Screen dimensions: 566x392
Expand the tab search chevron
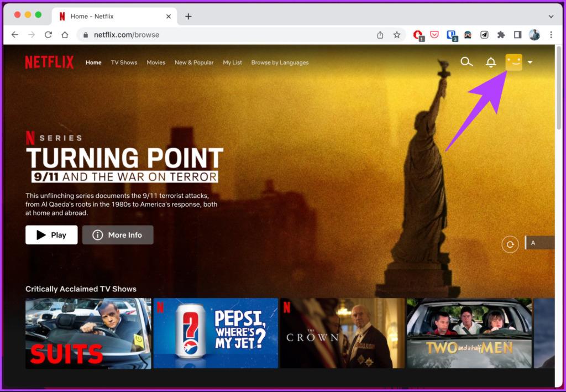point(551,16)
